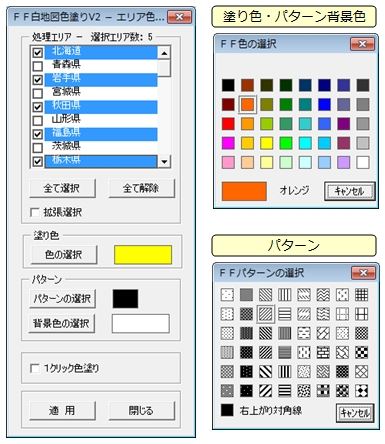The image size is (385, 444).
Task: Select the wide diagonal stripe pattern in the bottom row
Action: [x=266, y=391]
